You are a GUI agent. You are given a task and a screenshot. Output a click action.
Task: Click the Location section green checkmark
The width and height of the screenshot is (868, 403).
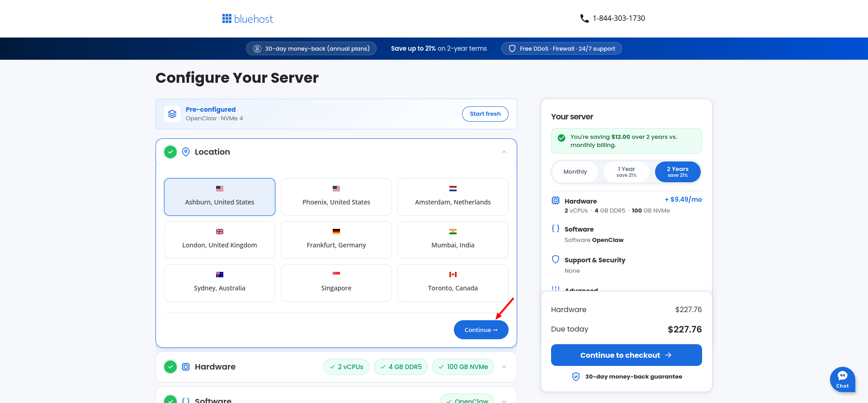(x=170, y=152)
